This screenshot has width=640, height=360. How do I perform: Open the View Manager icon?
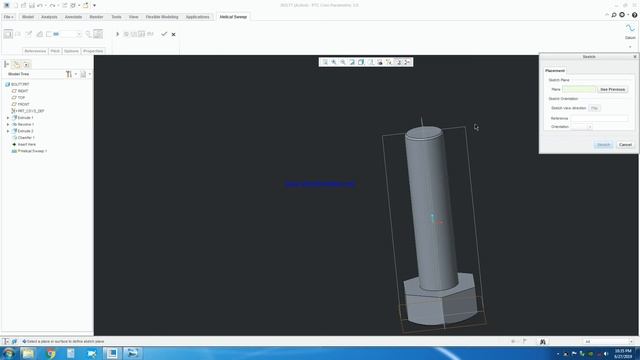click(380, 62)
